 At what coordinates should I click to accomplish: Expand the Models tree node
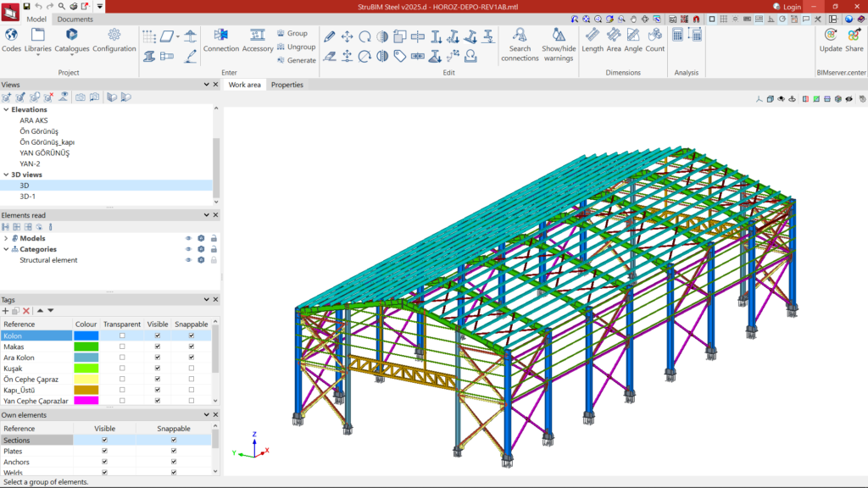[x=6, y=238]
